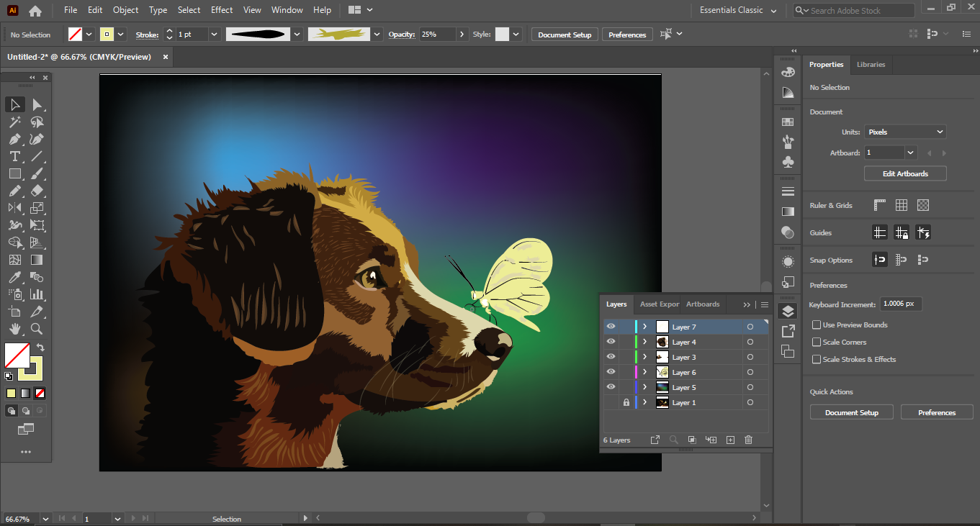
Task: Switch to the Artboards tab
Action: pyautogui.click(x=703, y=304)
